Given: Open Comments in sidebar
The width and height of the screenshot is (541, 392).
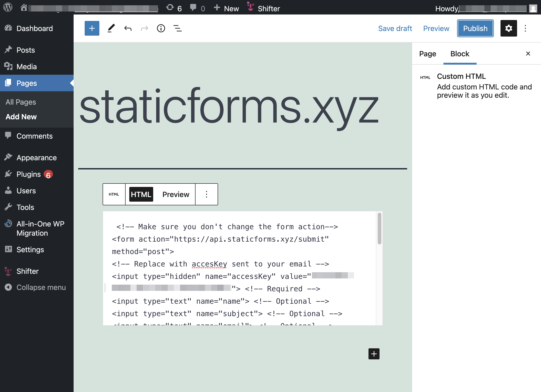Looking at the screenshot, I should point(37,136).
